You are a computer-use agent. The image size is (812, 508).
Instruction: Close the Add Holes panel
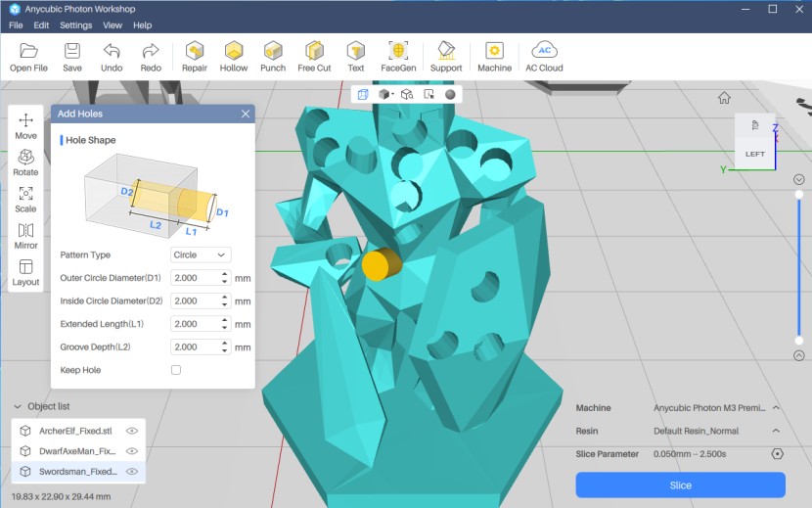(x=246, y=114)
